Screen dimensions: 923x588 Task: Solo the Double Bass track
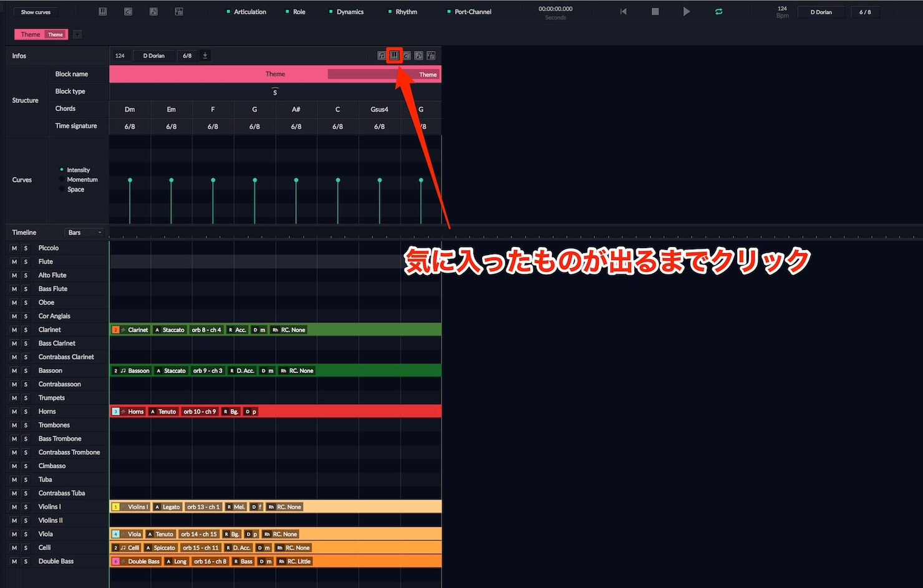coord(26,561)
